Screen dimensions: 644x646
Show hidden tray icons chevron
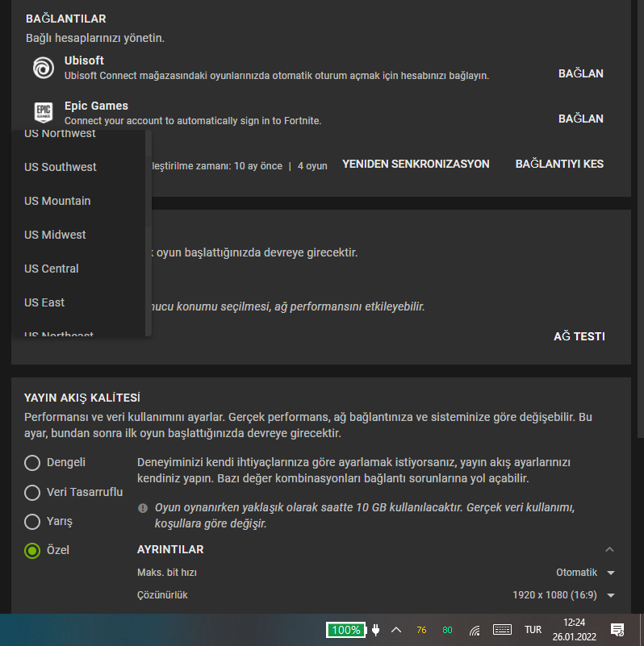click(396, 630)
